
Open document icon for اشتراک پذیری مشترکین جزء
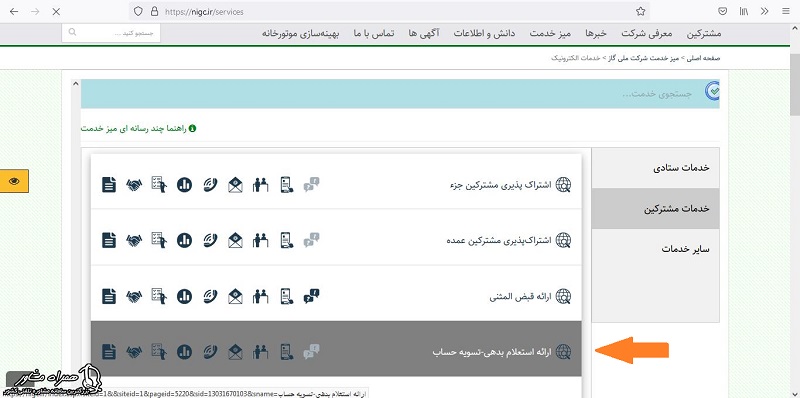[109, 184]
